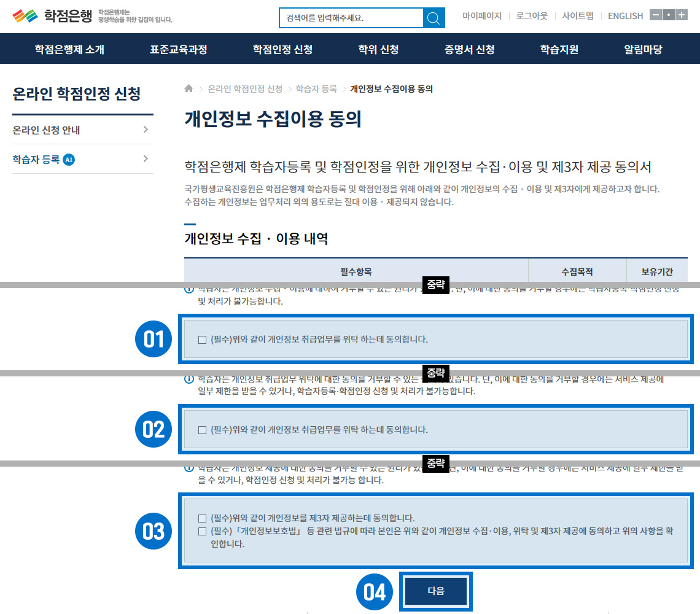
Task: Open the 학점인정 신청 navigation menu
Action: pos(282,50)
